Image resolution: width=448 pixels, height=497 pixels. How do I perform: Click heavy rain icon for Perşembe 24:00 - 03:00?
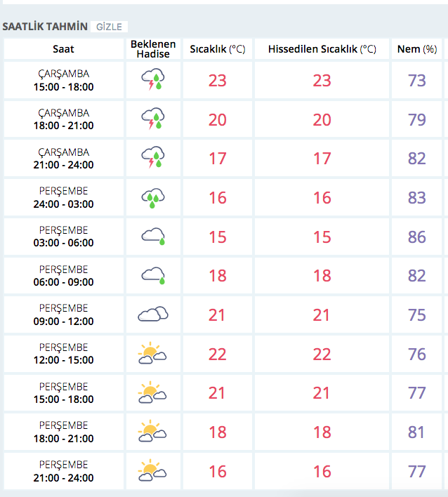(152, 198)
